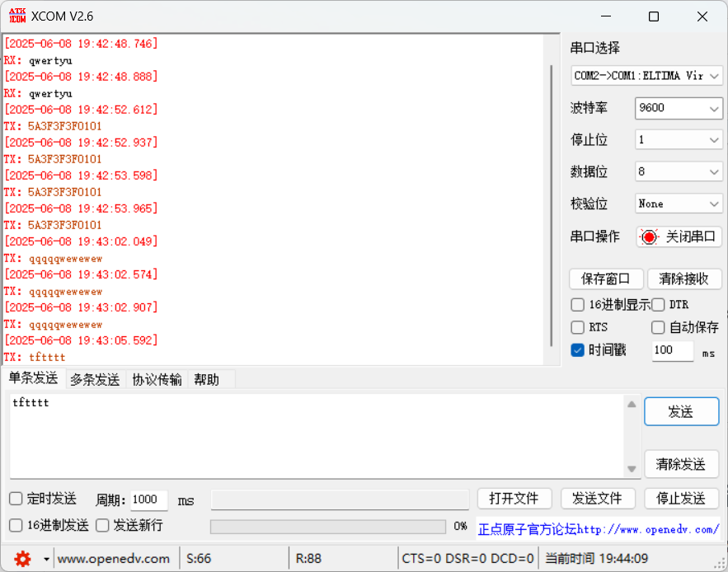Viewport: 728px width, 572px height.
Task: Open the serial port COM2 dropdown
Action: 646,76
